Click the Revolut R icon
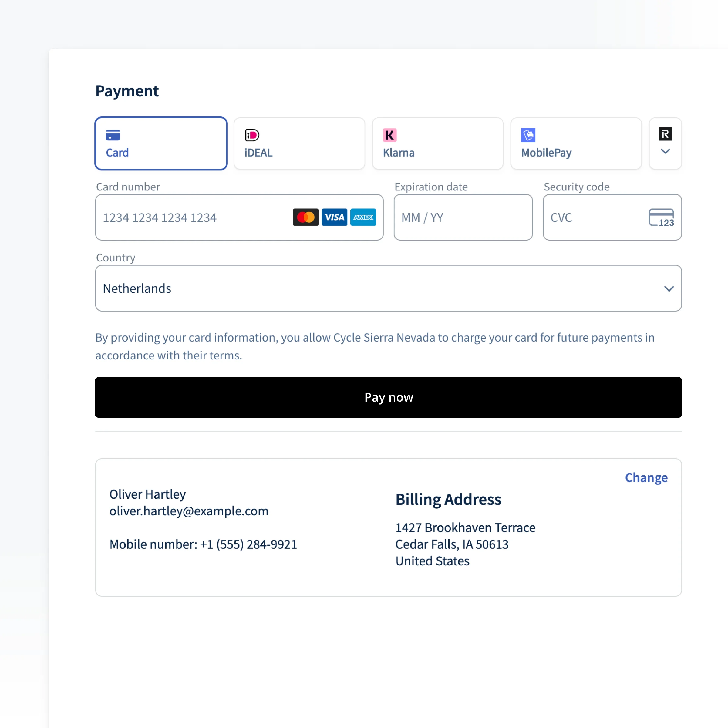 (665, 134)
